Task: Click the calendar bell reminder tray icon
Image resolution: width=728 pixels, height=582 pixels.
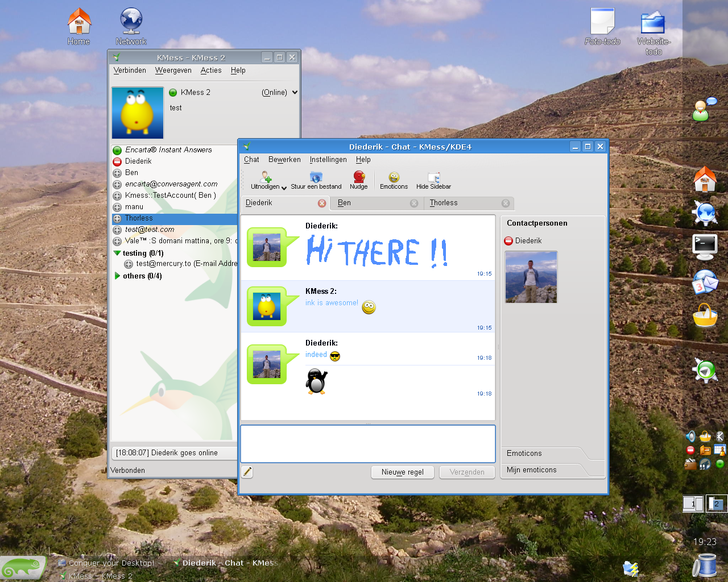Action: 720,450
